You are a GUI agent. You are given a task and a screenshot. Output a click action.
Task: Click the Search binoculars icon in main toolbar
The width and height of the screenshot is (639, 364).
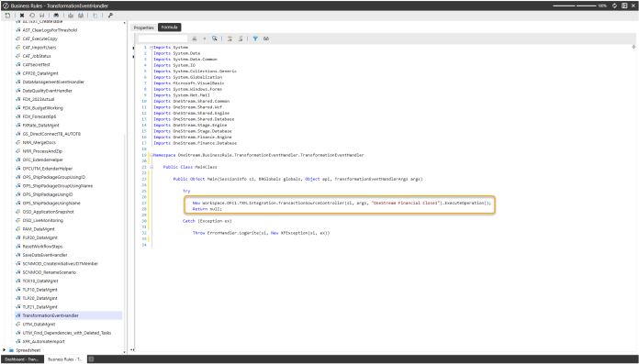[x=56, y=16]
